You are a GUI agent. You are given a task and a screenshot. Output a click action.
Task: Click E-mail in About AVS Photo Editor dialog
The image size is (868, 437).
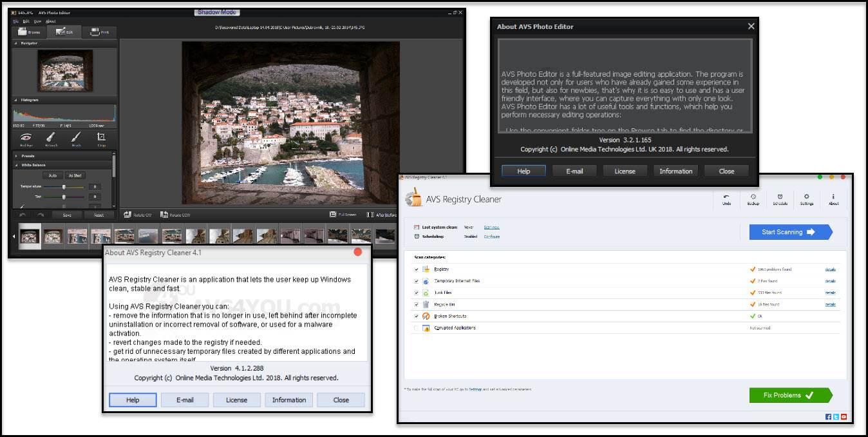pyautogui.click(x=574, y=171)
